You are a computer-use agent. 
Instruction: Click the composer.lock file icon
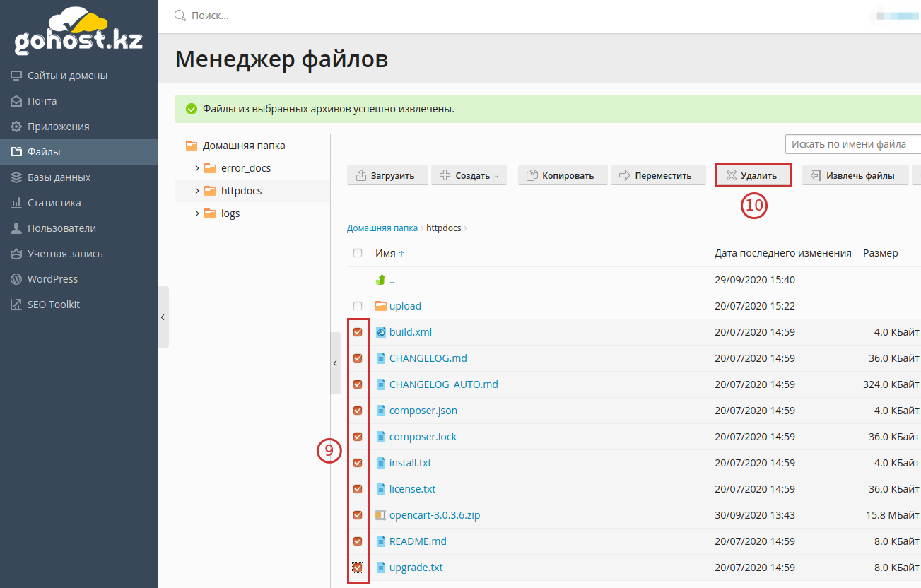(381, 437)
